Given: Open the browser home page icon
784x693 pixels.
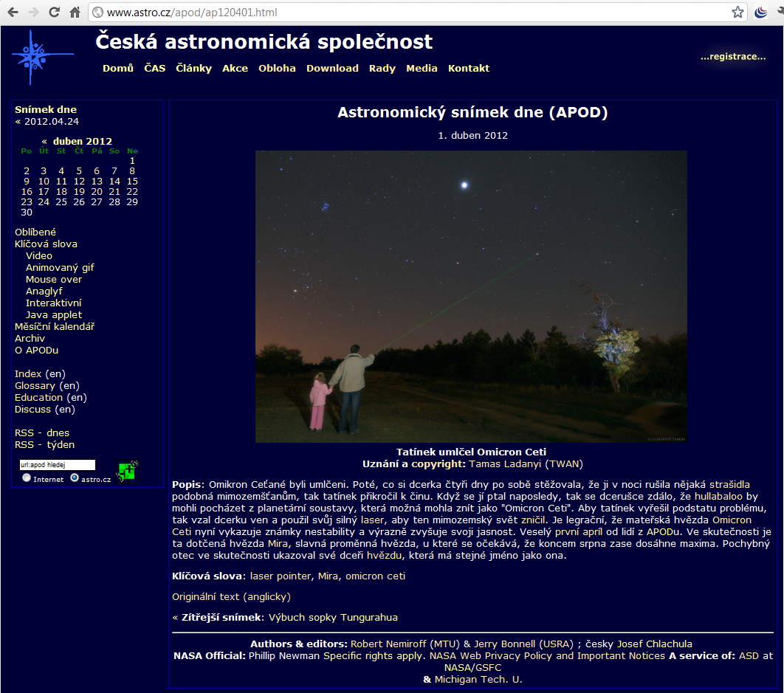Looking at the screenshot, I should tap(75, 12).
